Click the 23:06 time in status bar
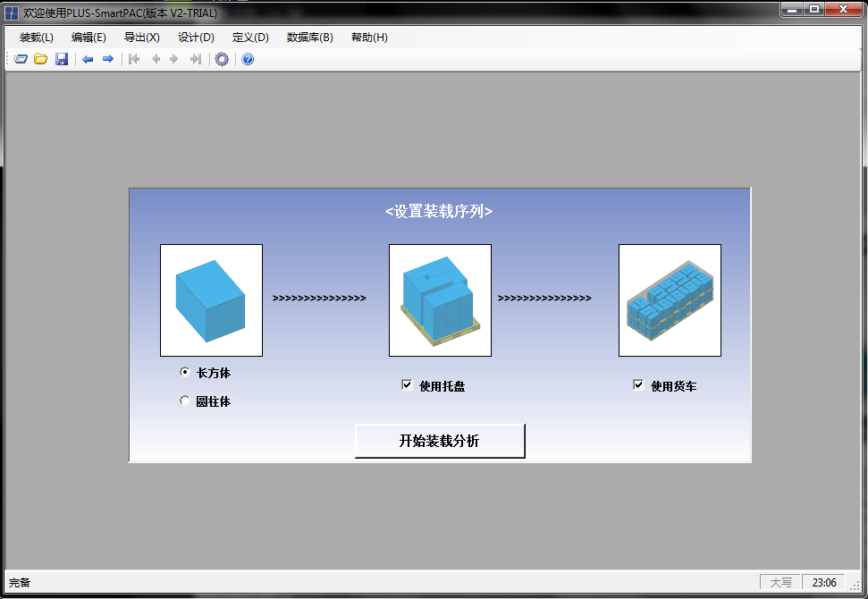868x599 pixels. pyautogui.click(x=823, y=582)
